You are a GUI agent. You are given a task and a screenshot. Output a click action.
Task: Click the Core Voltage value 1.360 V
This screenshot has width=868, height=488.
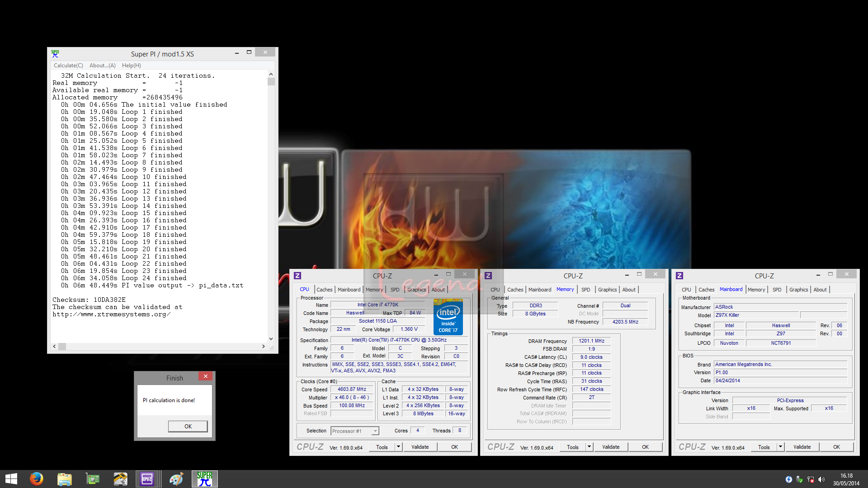pos(409,329)
